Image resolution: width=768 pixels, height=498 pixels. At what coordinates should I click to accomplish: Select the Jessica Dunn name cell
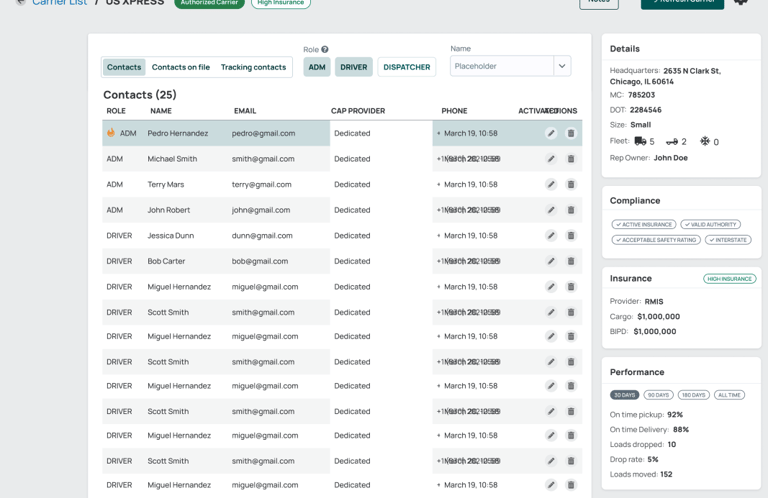click(x=171, y=236)
